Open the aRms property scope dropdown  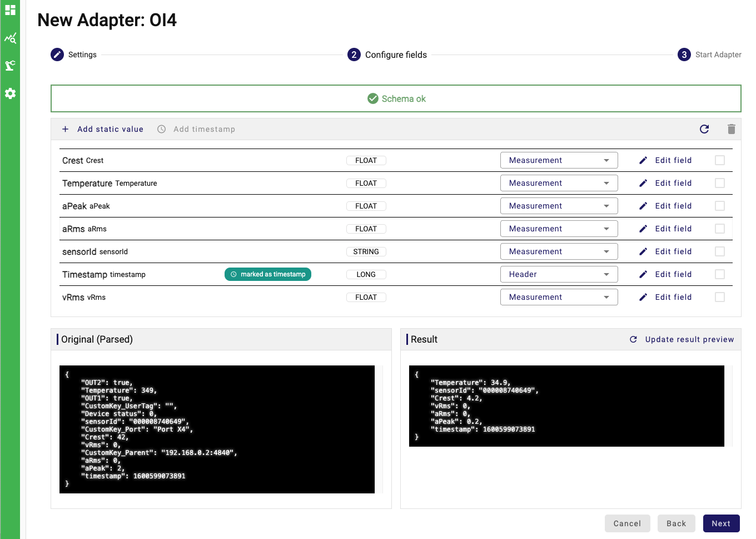559,229
